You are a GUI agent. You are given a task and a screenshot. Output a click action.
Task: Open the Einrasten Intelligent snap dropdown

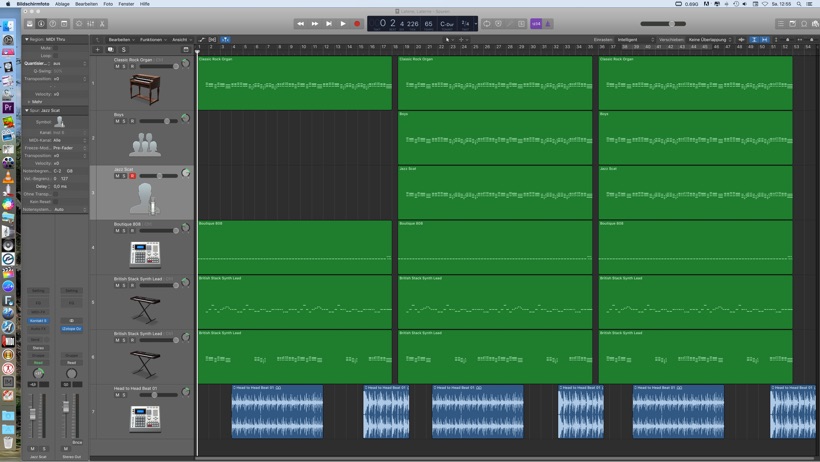(635, 40)
